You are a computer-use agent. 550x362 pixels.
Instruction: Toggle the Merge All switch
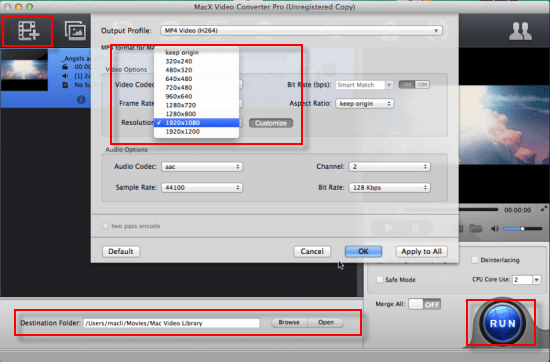(424, 304)
